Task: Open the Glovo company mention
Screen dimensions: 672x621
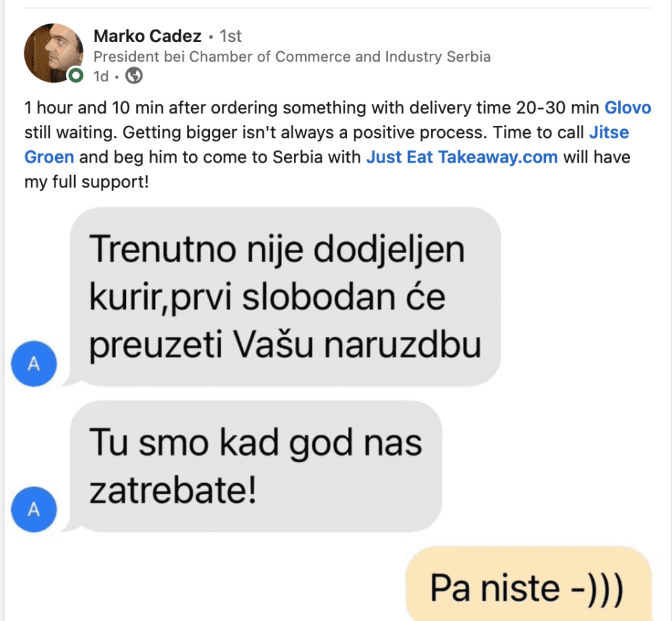Action: [628, 108]
